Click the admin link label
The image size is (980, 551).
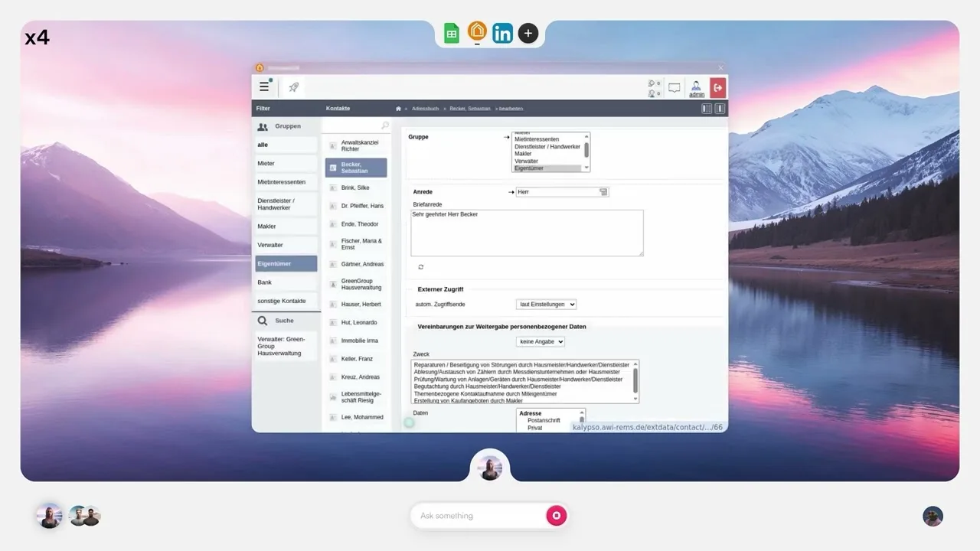[697, 95]
